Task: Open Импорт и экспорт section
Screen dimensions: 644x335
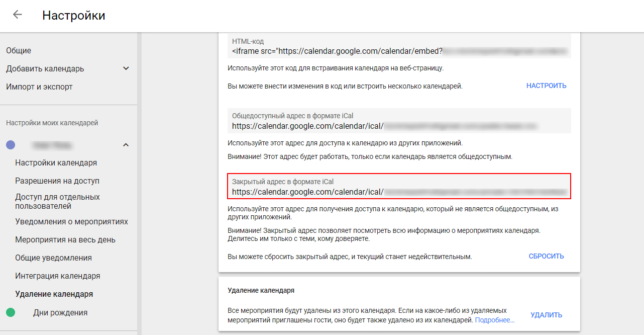Action: 39,87
